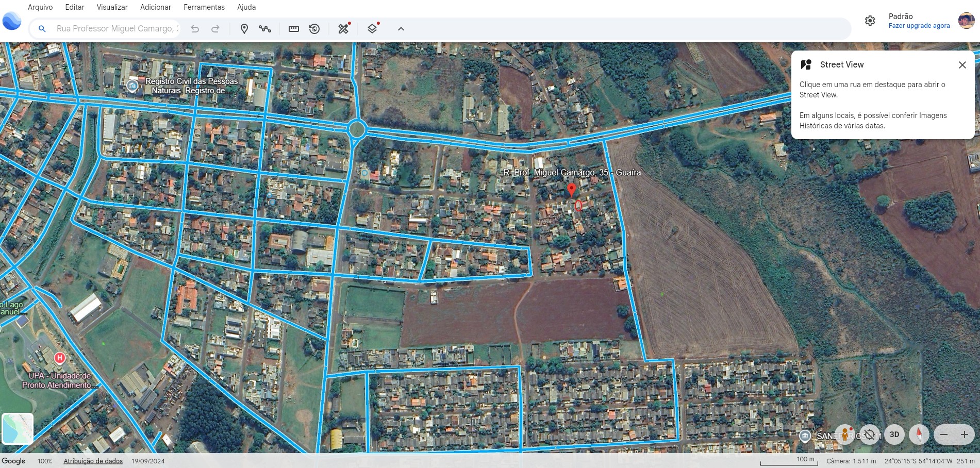The height and width of the screenshot is (468, 980).
Task: Open the Ferramentas menu
Action: (204, 7)
